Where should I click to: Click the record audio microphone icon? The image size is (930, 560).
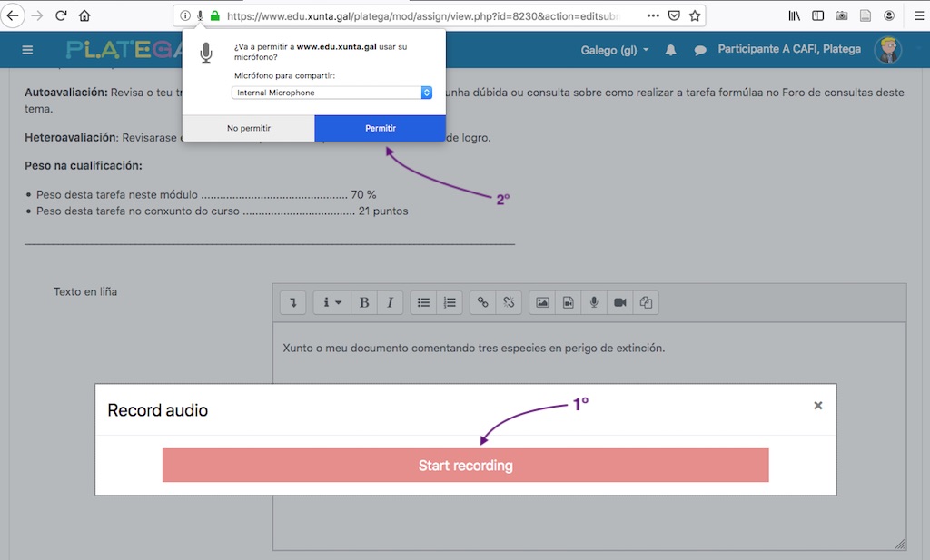click(594, 303)
